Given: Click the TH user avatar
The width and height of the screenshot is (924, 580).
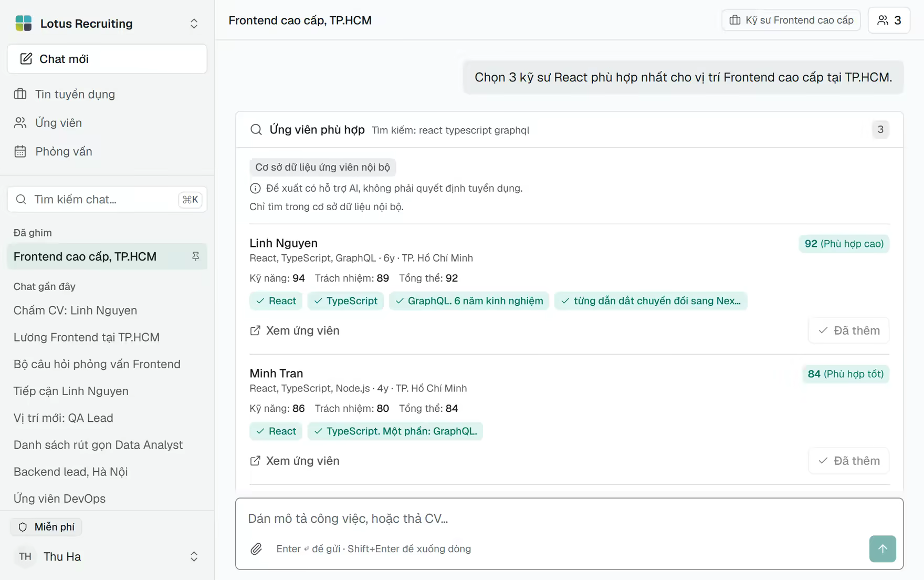Looking at the screenshot, I should 25,556.
